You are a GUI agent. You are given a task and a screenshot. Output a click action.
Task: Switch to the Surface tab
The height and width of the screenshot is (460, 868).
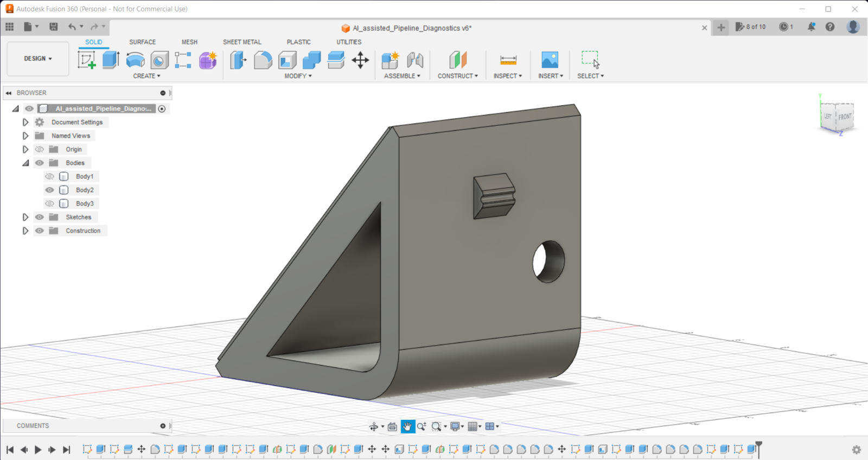point(142,42)
